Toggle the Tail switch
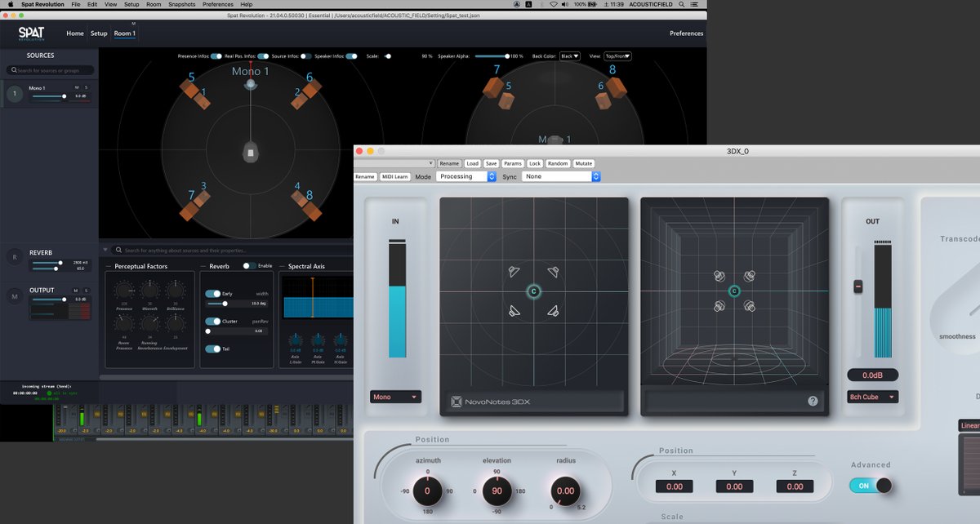The width and height of the screenshot is (980, 524). pos(212,349)
